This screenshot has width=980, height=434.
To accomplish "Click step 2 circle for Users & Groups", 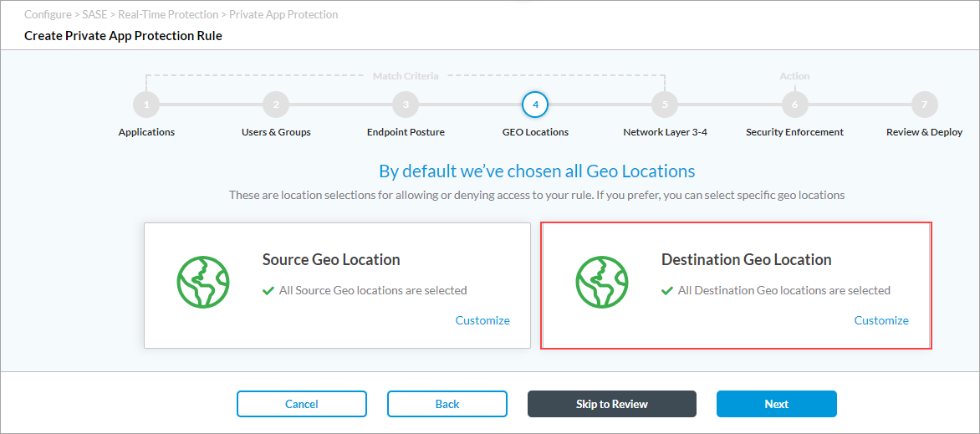I will coord(276,105).
